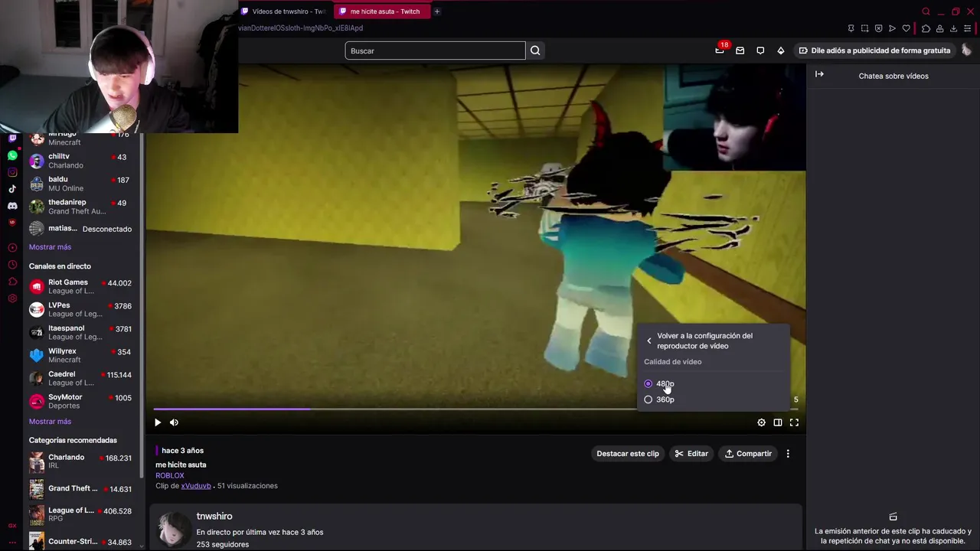This screenshot has height=551, width=980.
Task: Open LVPes live channel
Action: [x=80, y=310]
